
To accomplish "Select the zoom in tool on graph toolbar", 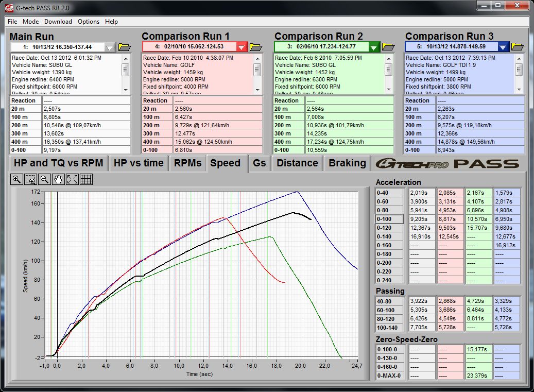I will tap(16, 179).
